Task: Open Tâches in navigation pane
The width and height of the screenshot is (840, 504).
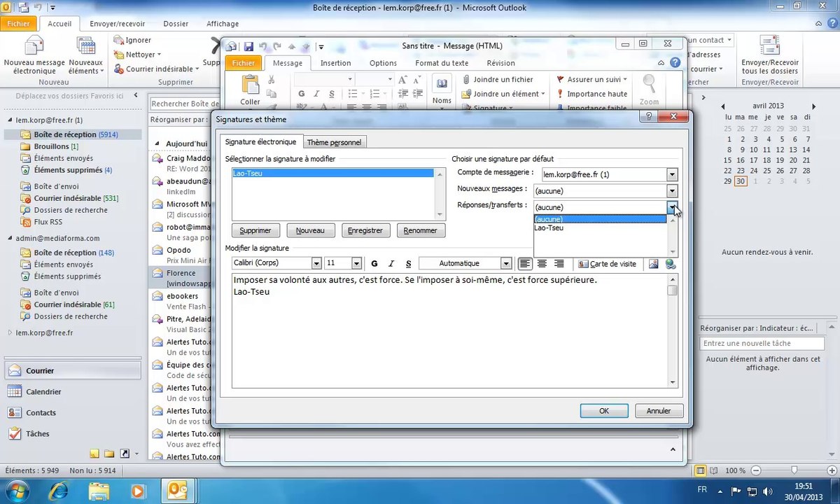Action: click(x=73, y=434)
